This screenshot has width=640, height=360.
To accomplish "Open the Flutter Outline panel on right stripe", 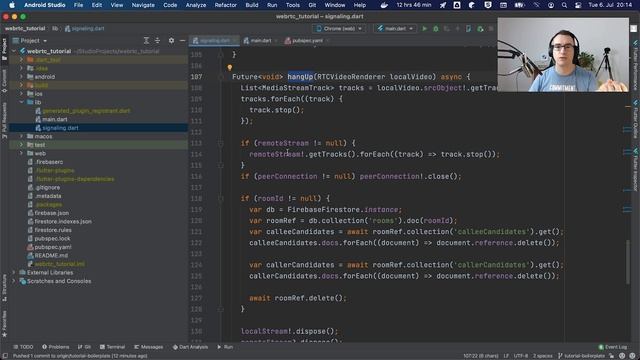I will [x=636, y=119].
